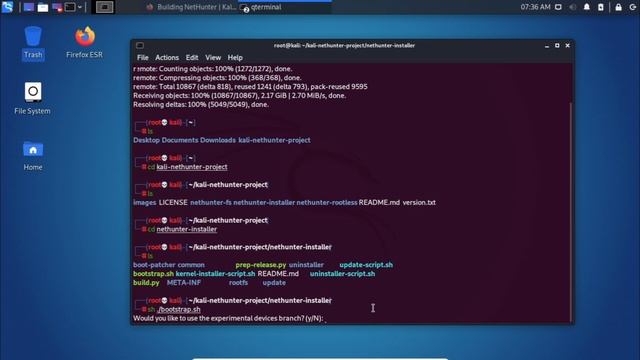Click 'images' in directory listing

pos(144,202)
